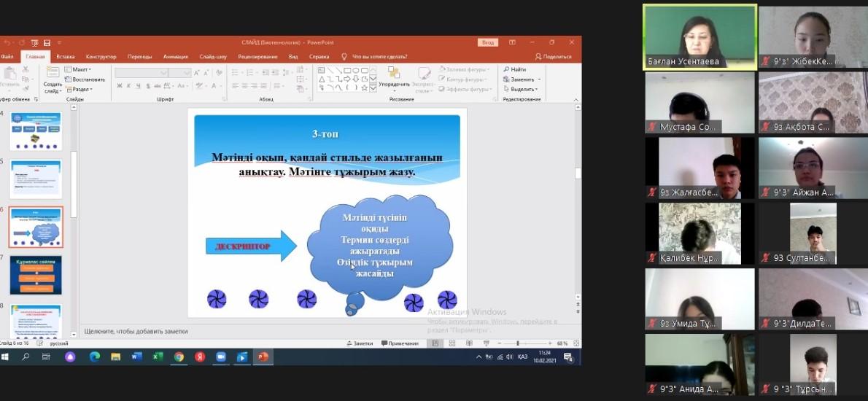868x401 pixels.
Task: Open the Раздел section dropdown
Action: pyautogui.click(x=81, y=89)
